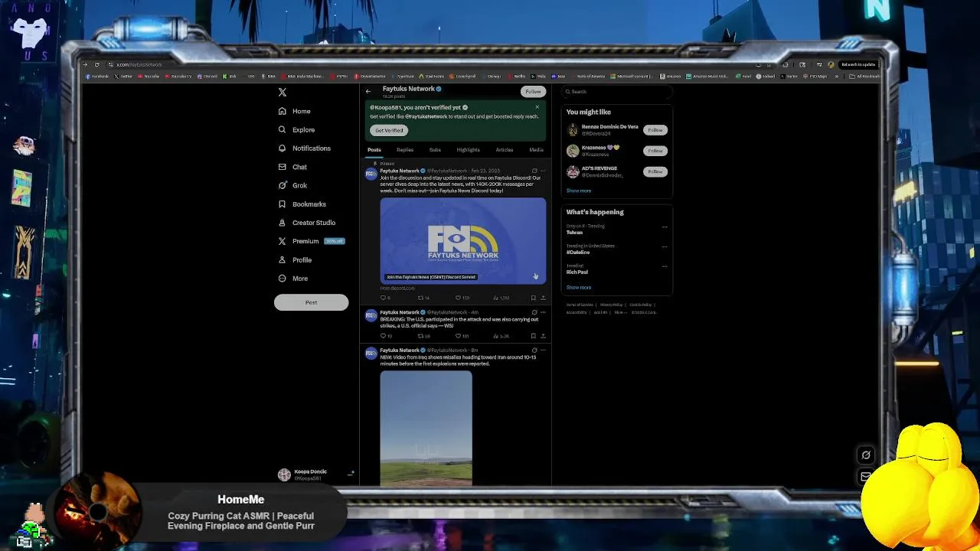Image resolution: width=980 pixels, height=551 pixels.
Task: Open the Facebook bookmark
Action: click(x=98, y=77)
